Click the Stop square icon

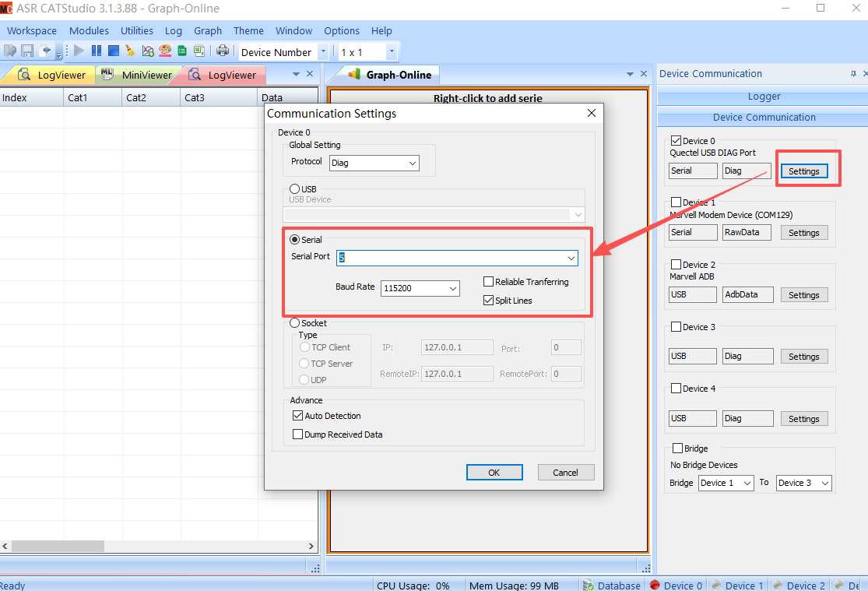(x=114, y=51)
